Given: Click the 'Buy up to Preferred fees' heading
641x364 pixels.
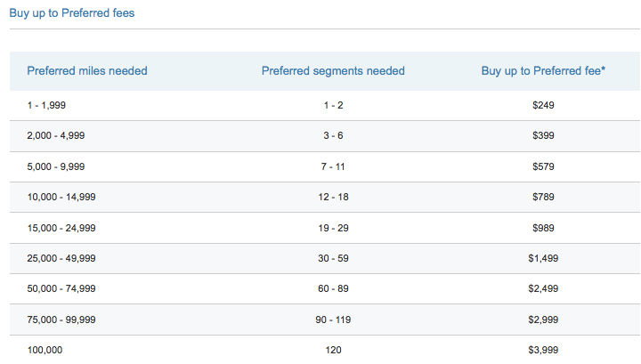Looking at the screenshot, I should click(x=71, y=13).
